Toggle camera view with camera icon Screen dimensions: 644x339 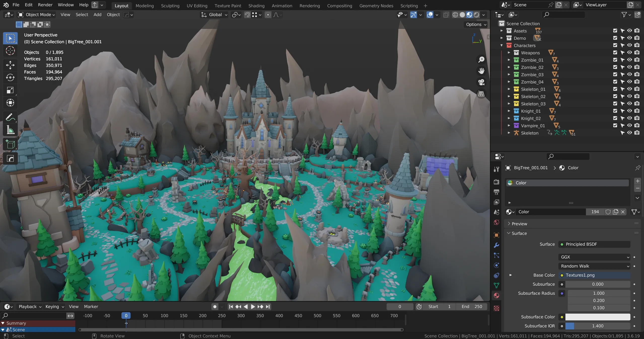pos(481,82)
